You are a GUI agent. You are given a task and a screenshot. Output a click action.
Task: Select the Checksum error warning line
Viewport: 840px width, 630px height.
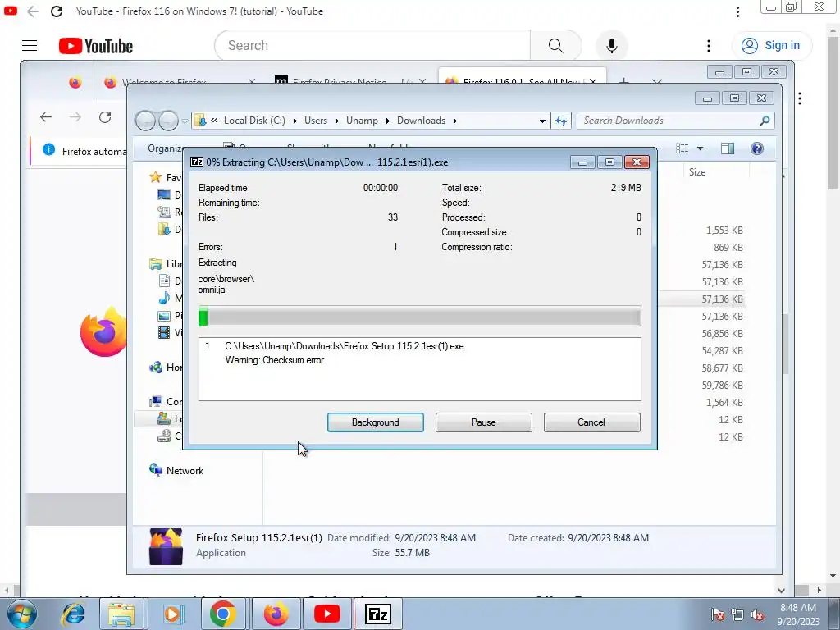[274, 360]
